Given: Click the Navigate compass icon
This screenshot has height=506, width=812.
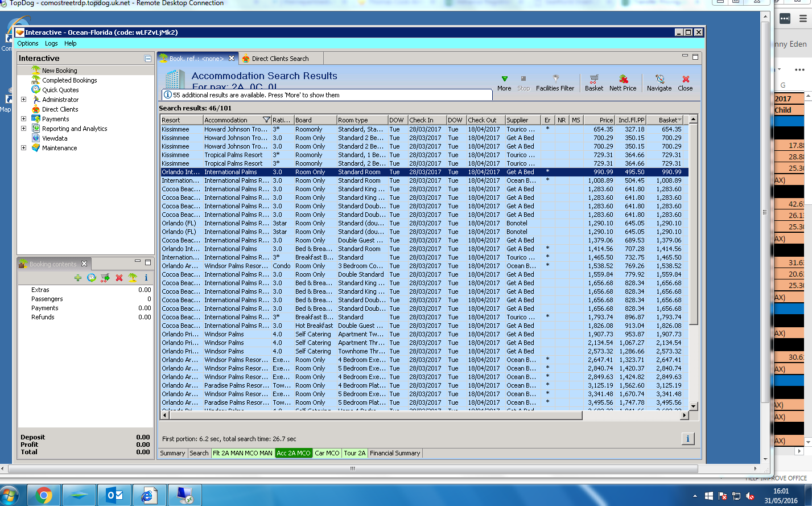Looking at the screenshot, I should point(660,83).
